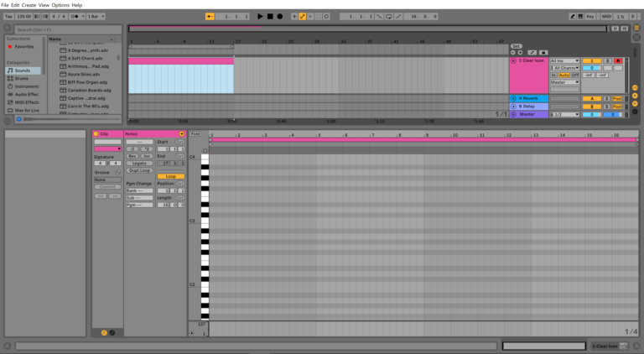
Task: Toggle the Punch-In switch icon
Action: tap(379, 17)
